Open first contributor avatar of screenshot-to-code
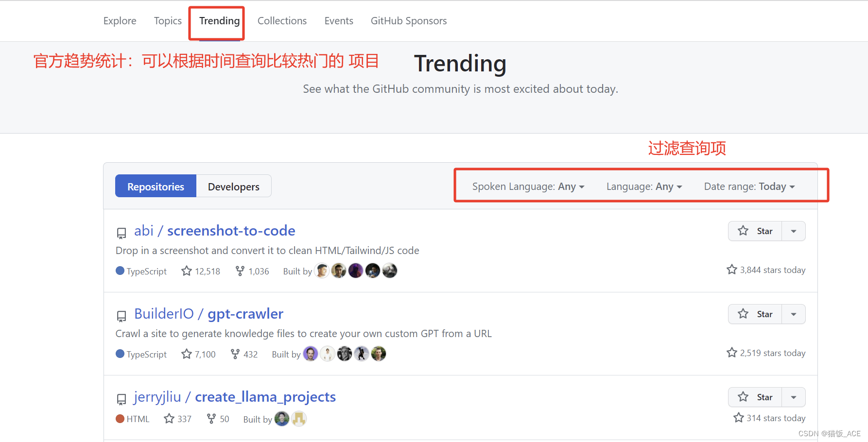The image size is (868, 442). pos(322,271)
